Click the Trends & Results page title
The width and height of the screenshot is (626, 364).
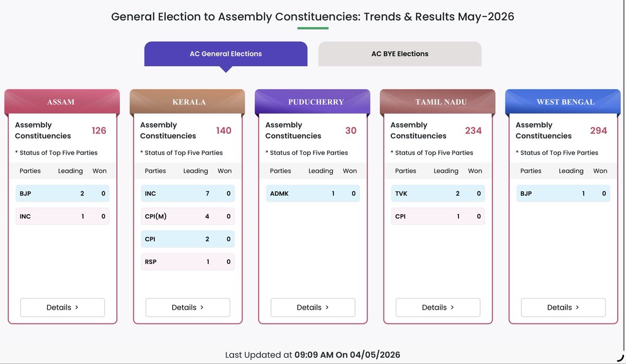(313, 17)
